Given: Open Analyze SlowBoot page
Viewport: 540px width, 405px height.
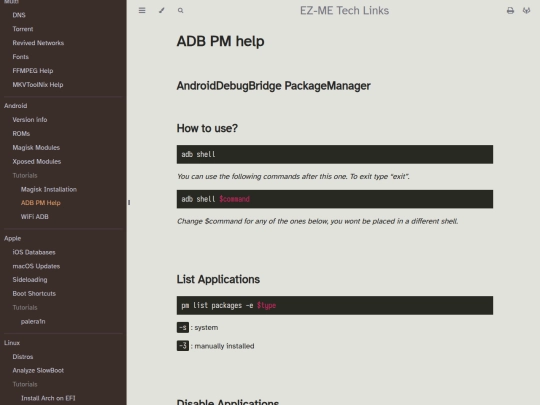Looking at the screenshot, I should pos(38,371).
